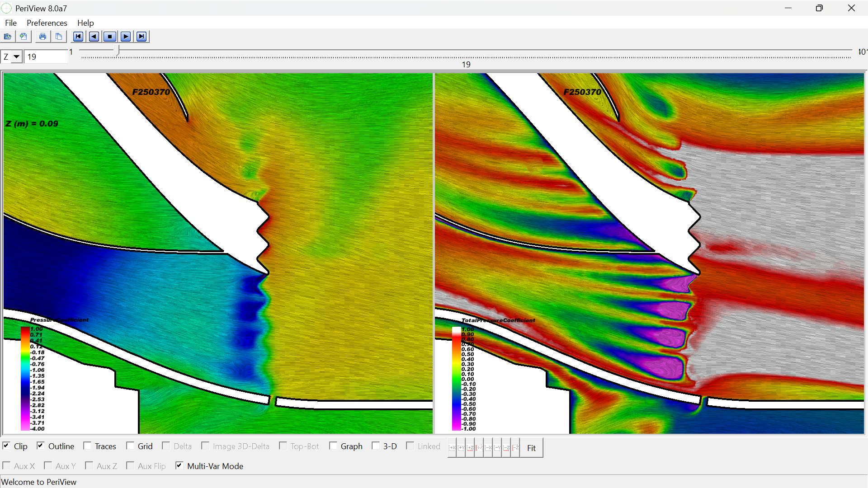The image size is (868, 488).
Task: Disable the Outline checkbox
Action: [41, 446]
